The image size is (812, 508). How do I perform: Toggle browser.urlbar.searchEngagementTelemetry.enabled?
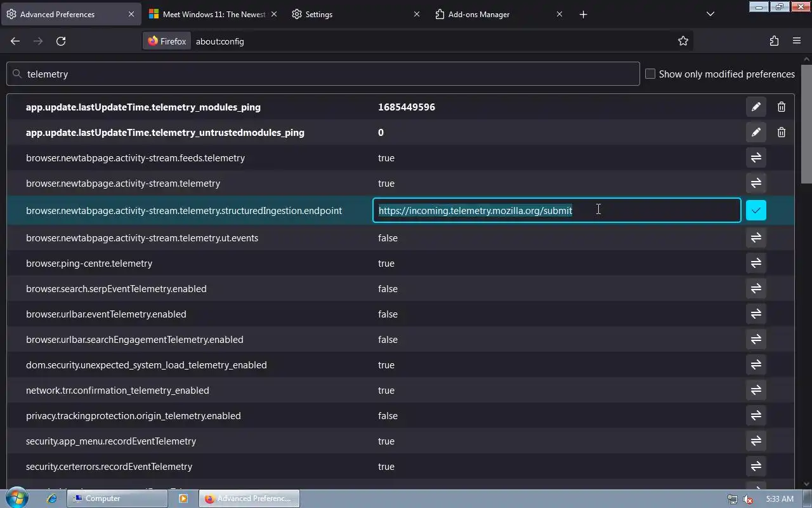pos(756,339)
